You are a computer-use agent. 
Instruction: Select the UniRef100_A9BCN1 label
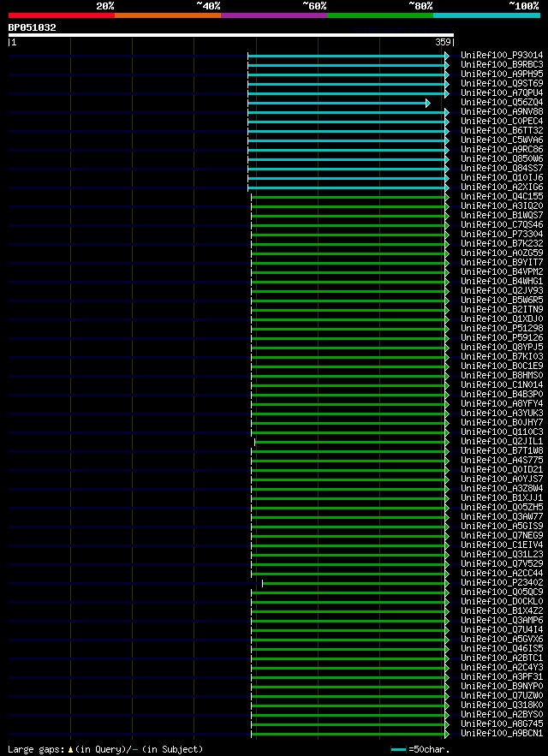(x=502, y=734)
